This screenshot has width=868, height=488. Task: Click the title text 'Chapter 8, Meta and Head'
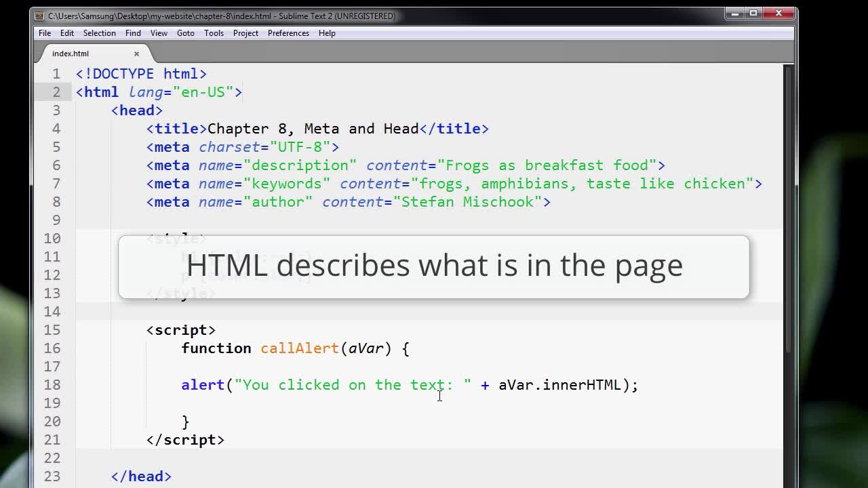(313, 129)
